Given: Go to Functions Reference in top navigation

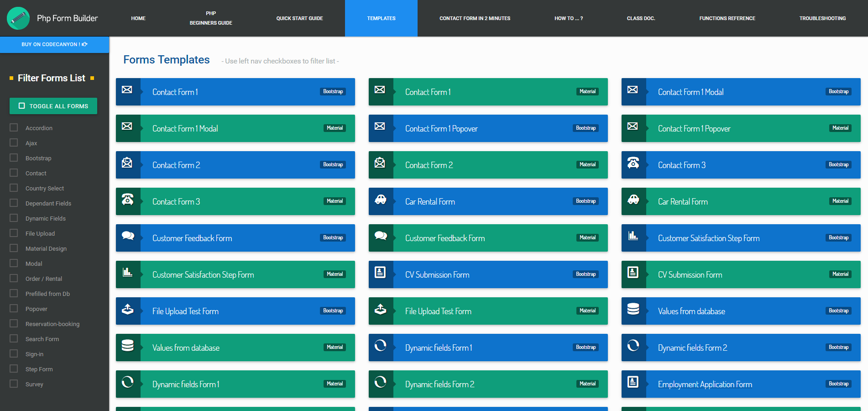Looking at the screenshot, I should click(727, 18).
